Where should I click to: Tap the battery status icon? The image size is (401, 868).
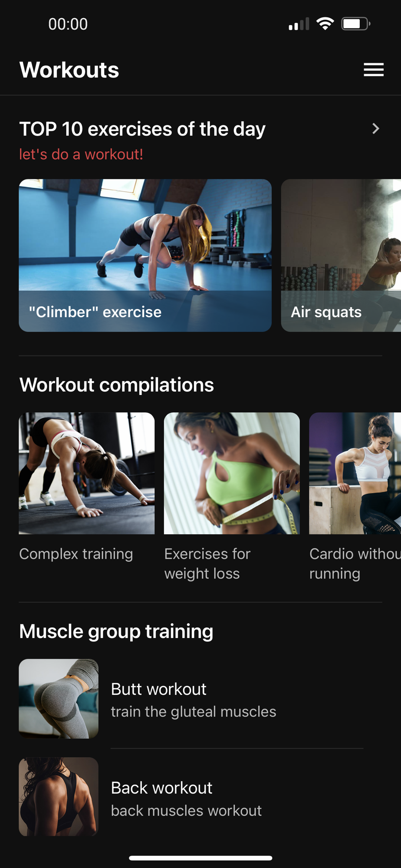[x=356, y=23]
